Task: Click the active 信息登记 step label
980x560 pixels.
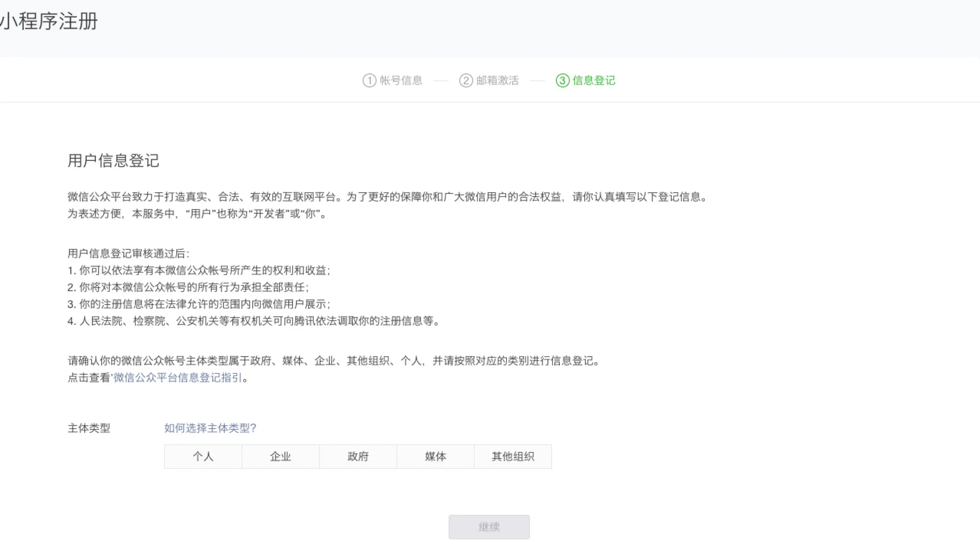Action: click(594, 80)
